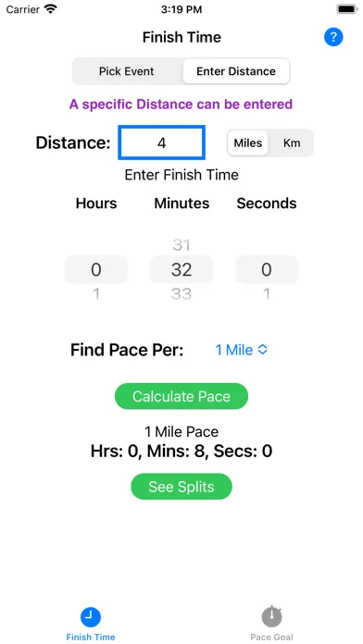
Task: Select 0 in the Hours picker
Action: pyautogui.click(x=95, y=270)
